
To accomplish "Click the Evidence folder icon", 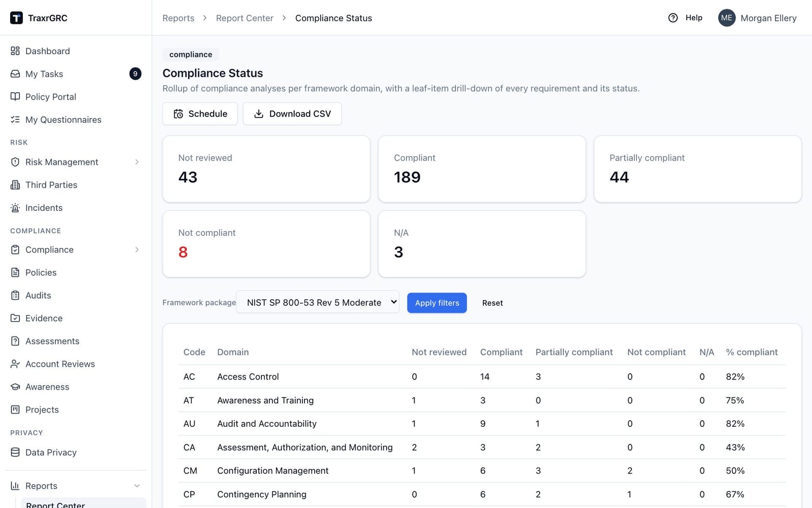I will tap(15, 318).
